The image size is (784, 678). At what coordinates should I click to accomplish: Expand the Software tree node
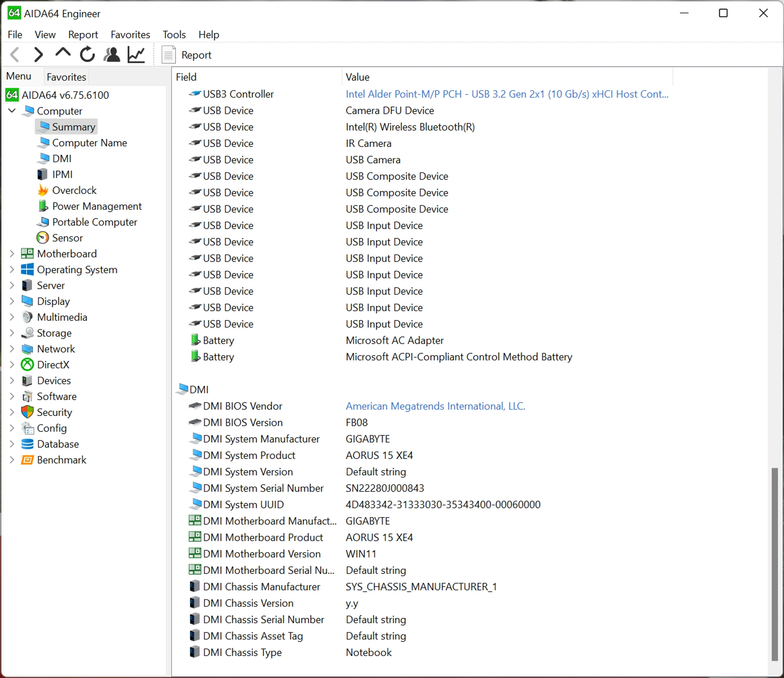click(x=12, y=396)
